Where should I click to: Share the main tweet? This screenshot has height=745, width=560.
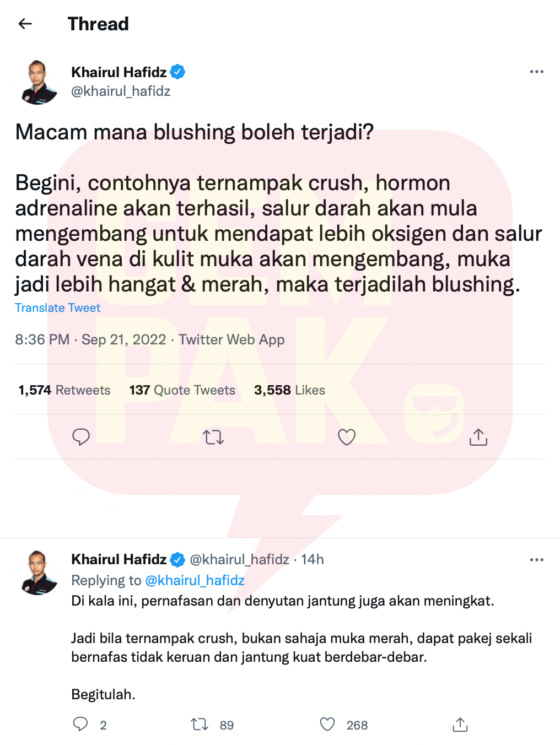(478, 437)
